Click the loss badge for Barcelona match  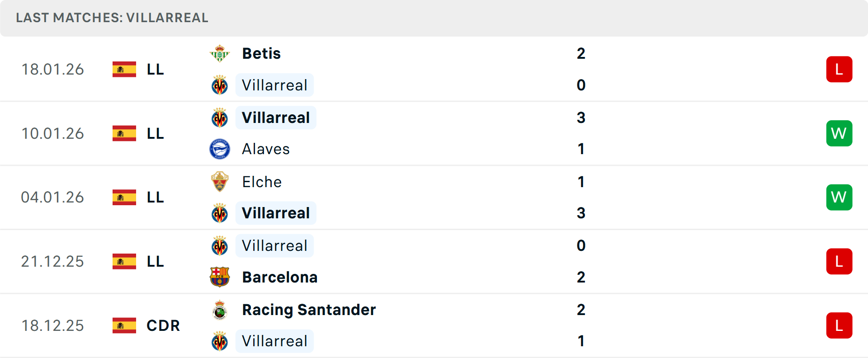point(839,262)
